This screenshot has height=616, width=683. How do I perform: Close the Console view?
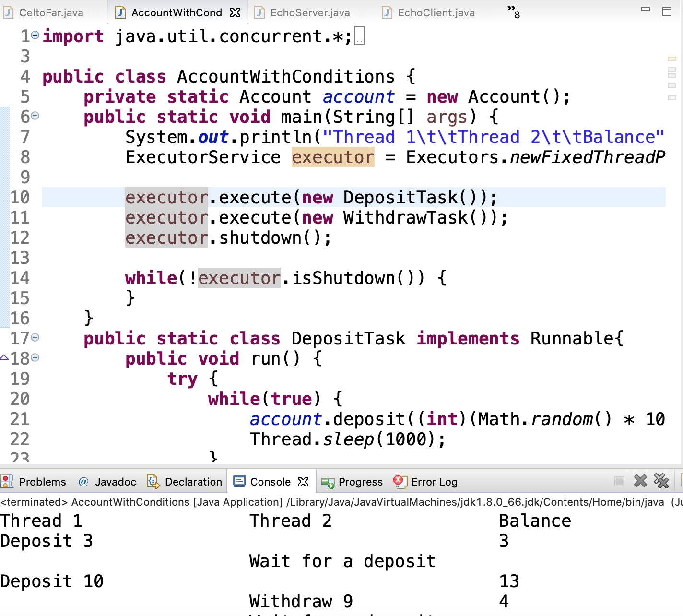(x=303, y=481)
